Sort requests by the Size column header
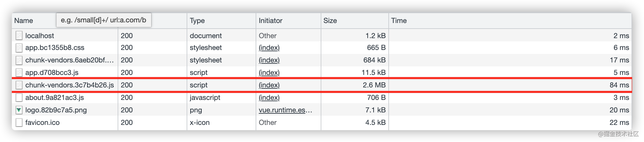Viewport: 644px width, 142px height. pyautogui.click(x=330, y=21)
